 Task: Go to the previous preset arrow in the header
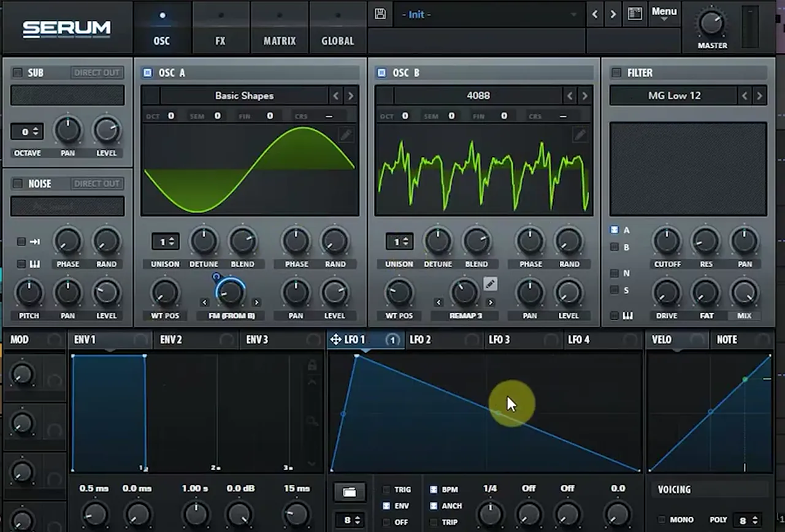pos(594,14)
